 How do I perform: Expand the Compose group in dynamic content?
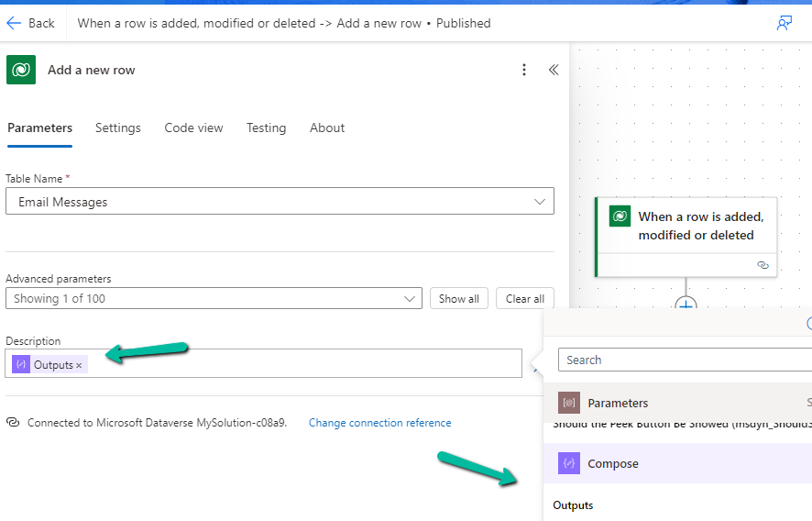click(x=677, y=463)
